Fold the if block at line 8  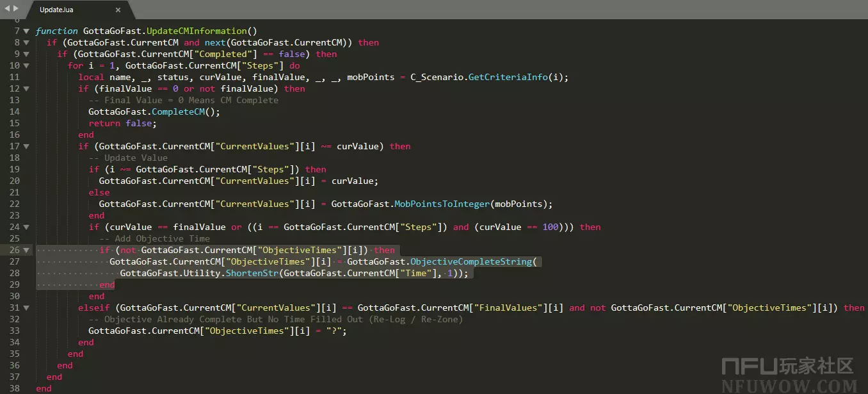[x=26, y=43]
